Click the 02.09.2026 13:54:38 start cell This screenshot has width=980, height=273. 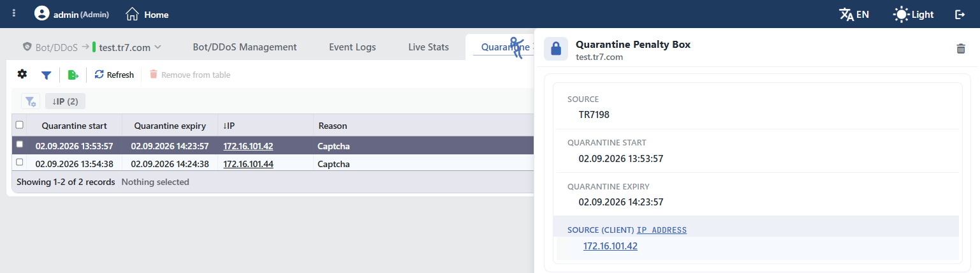point(74,164)
